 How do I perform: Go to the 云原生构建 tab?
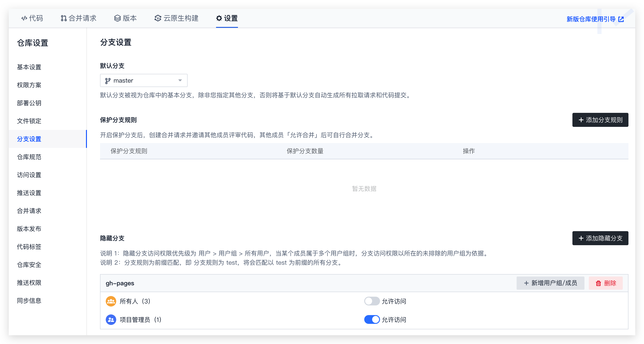[176, 18]
